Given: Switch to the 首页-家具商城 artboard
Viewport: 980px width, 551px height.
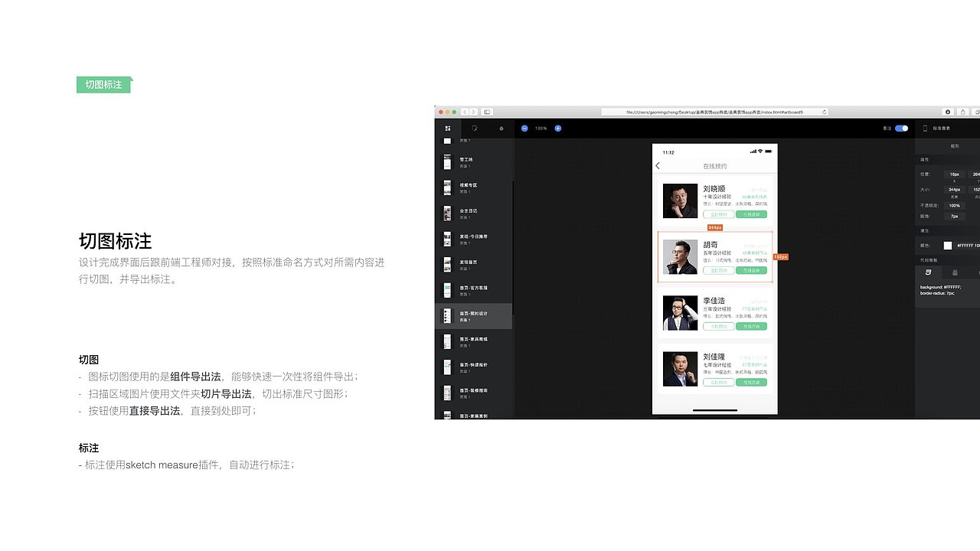Looking at the screenshot, I should click(475, 339).
